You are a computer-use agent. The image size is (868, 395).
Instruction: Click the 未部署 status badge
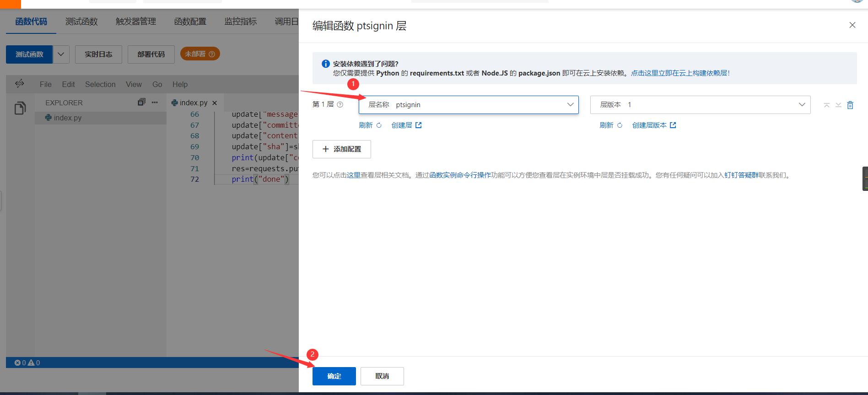[200, 54]
